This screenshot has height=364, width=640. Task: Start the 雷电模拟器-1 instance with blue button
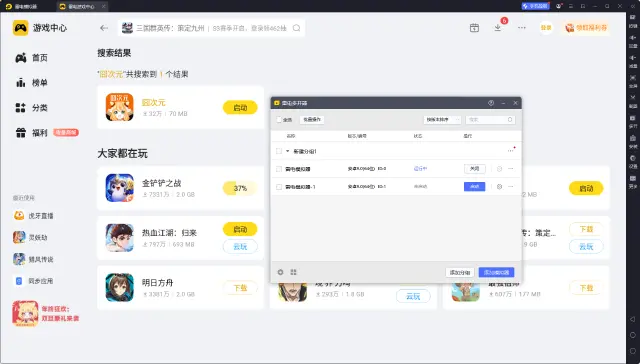(475, 186)
